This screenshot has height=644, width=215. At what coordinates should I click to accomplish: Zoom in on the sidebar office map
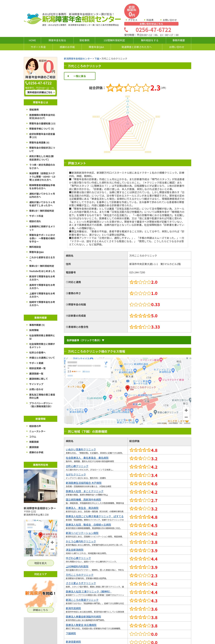tap(52, 542)
